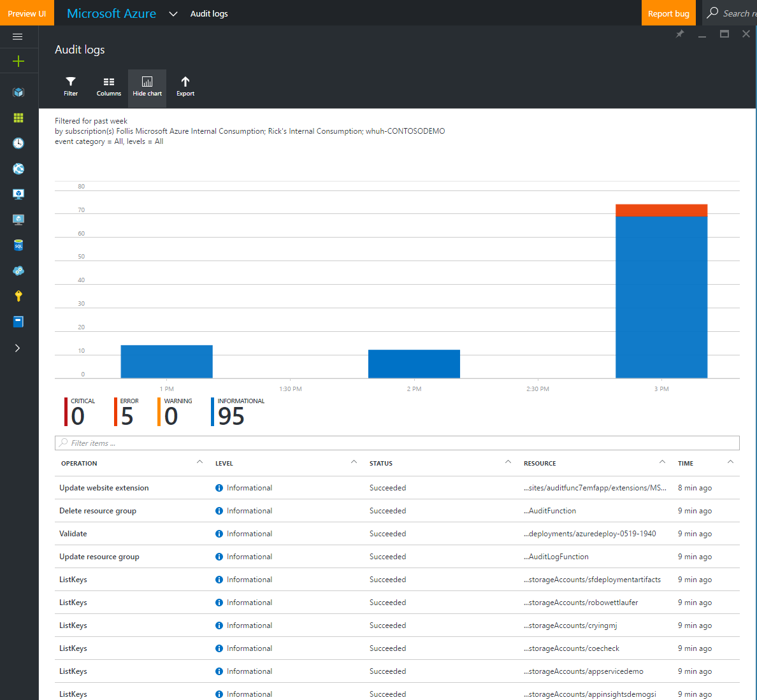The image size is (757, 700).
Task: Open the Columns chooser
Action: coord(108,87)
